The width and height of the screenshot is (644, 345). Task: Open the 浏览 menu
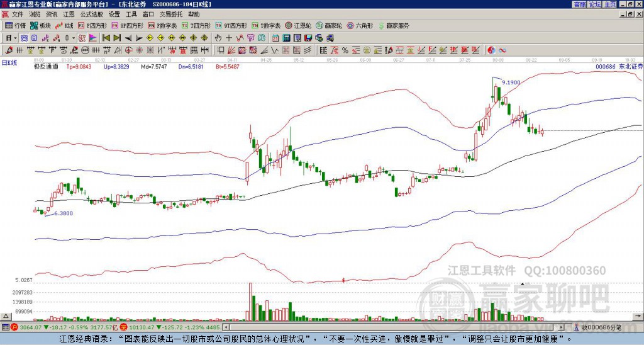(35, 14)
